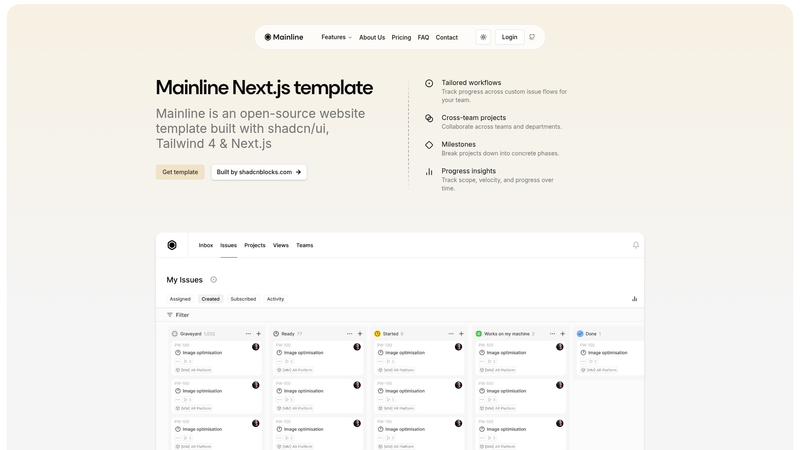
Task: Go to About Us page
Action: [x=372, y=37]
